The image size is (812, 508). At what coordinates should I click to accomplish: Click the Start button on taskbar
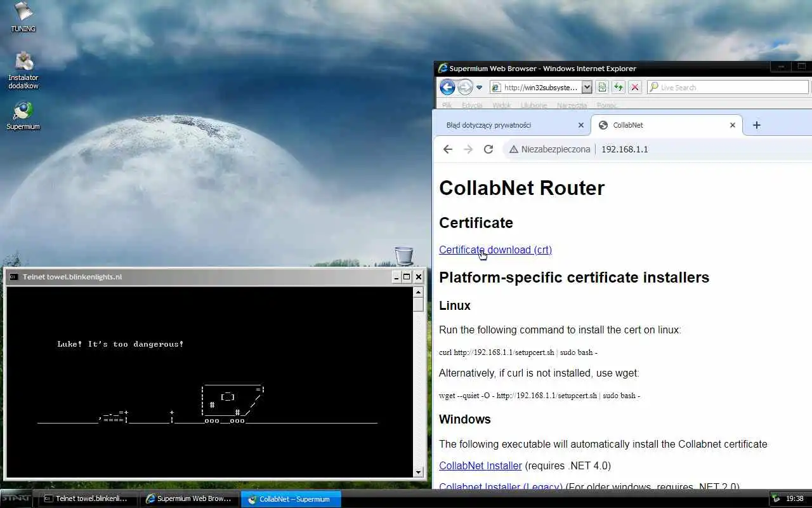15,499
